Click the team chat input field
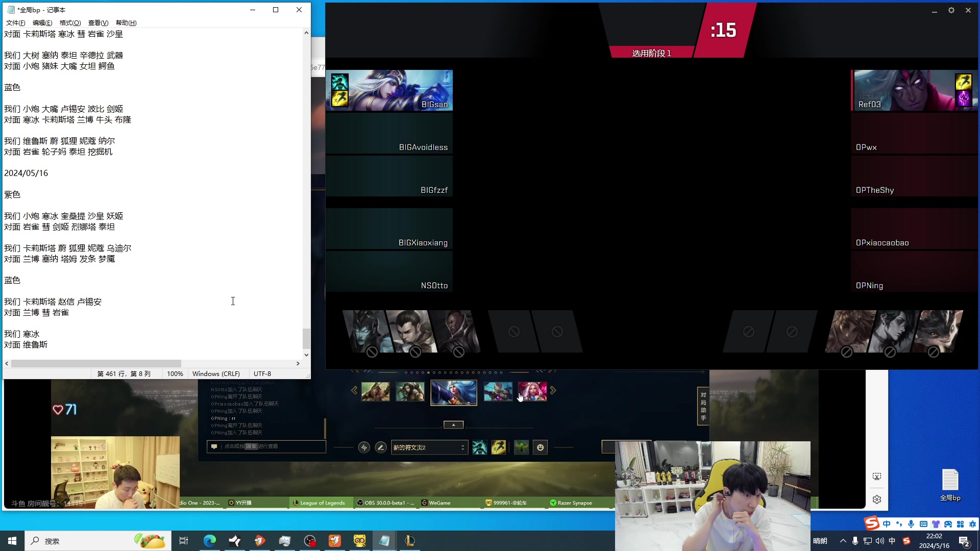This screenshot has width=980, height=551. (266, 446)
